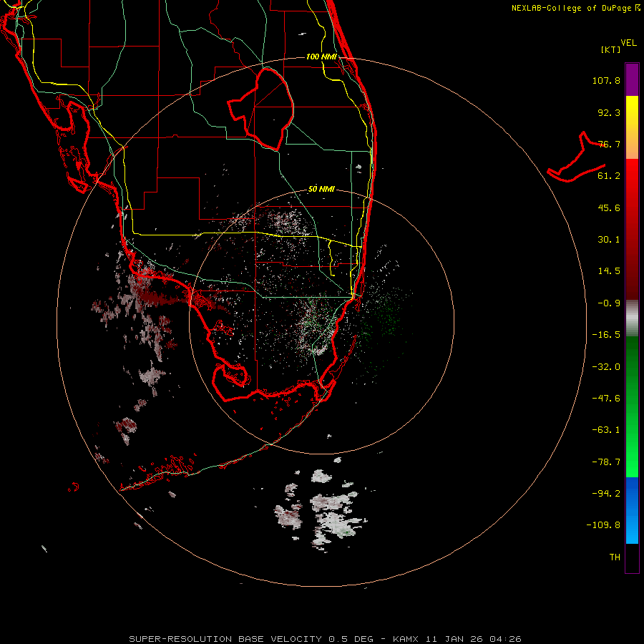Pick the purple segment of velocity color bar

pos(632,79)
